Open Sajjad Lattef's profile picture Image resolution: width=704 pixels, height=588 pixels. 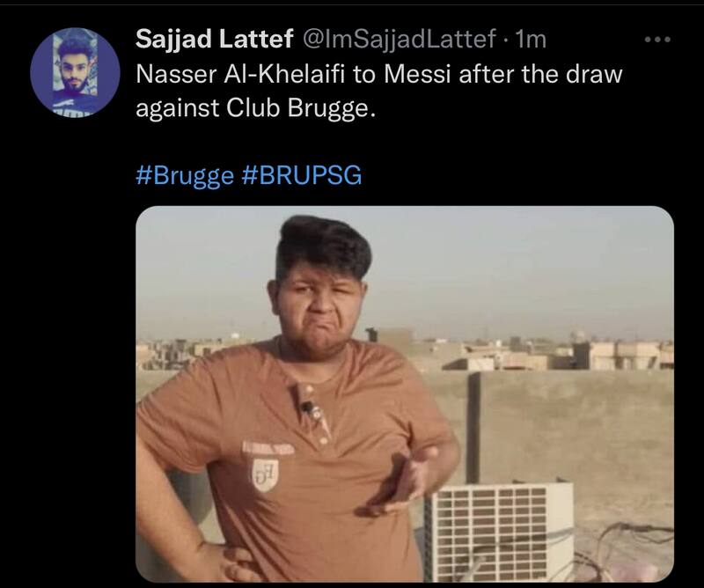click(75, 72)
